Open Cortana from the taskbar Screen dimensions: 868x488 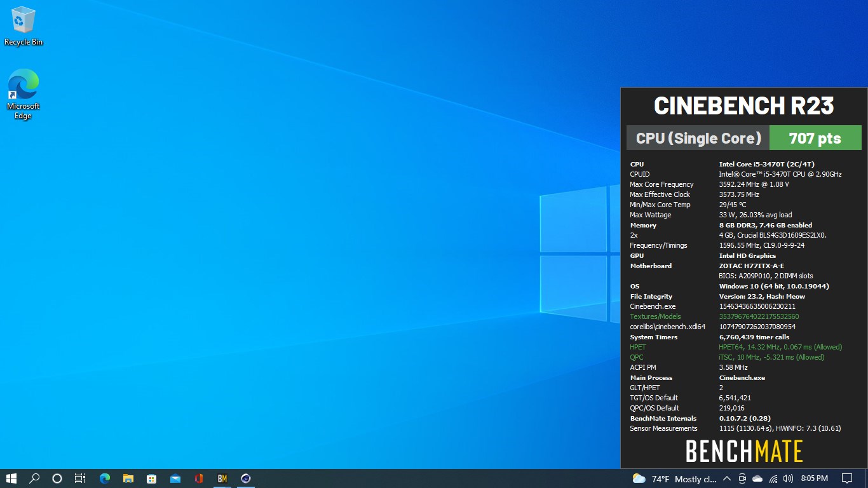(57, 478)
